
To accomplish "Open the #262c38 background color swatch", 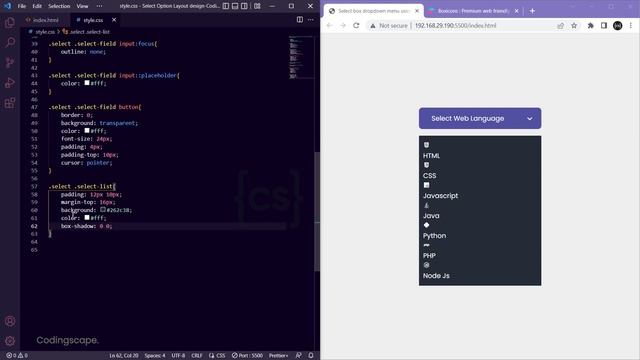I will [103, 210].
